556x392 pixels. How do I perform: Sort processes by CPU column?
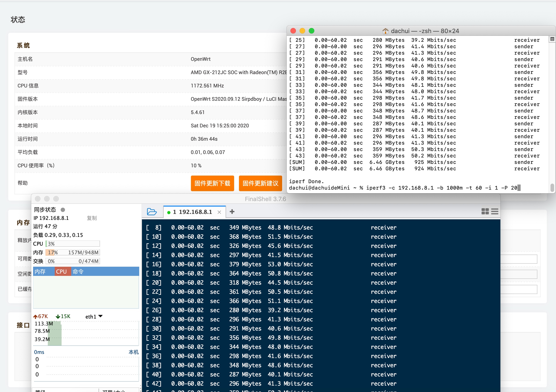coord(62,272)
